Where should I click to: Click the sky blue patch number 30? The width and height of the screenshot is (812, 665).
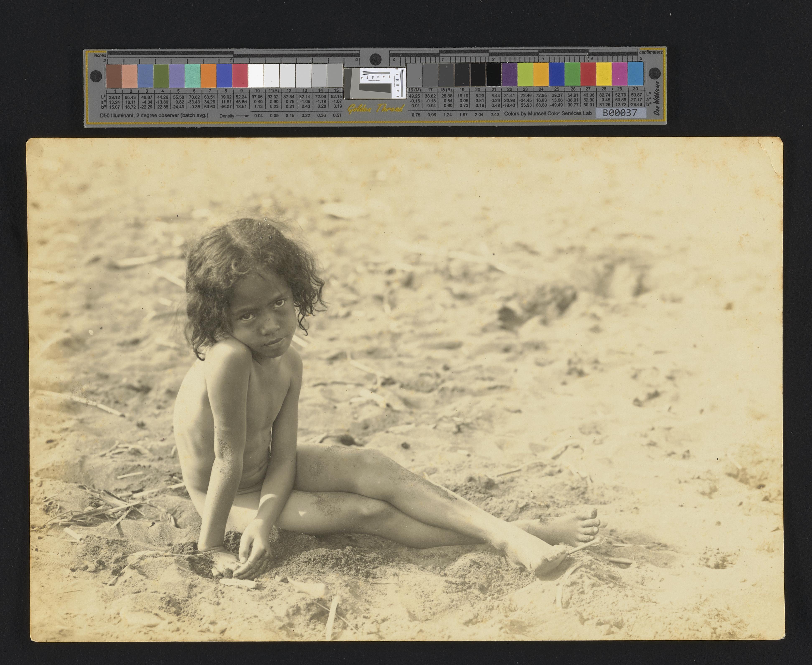(635, 74)
